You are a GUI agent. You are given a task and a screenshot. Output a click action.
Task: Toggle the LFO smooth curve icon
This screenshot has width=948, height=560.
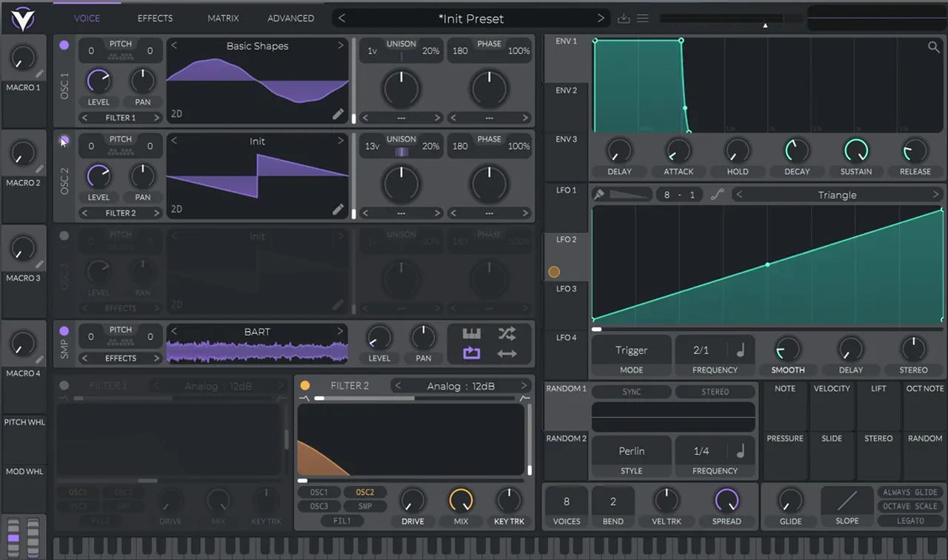[x=717, y=195]
